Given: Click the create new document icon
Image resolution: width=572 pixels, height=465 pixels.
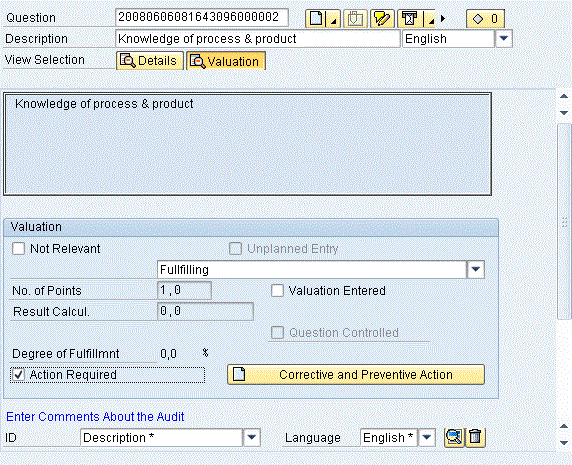Looking at the screenshot, I should click(316, 18).
